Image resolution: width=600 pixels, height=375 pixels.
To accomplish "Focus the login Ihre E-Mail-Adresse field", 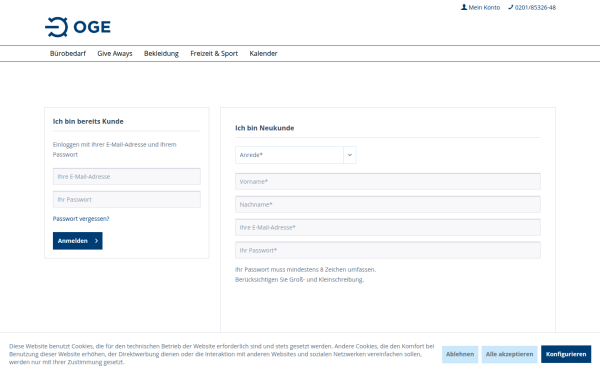I will click(x=127, y=176).
